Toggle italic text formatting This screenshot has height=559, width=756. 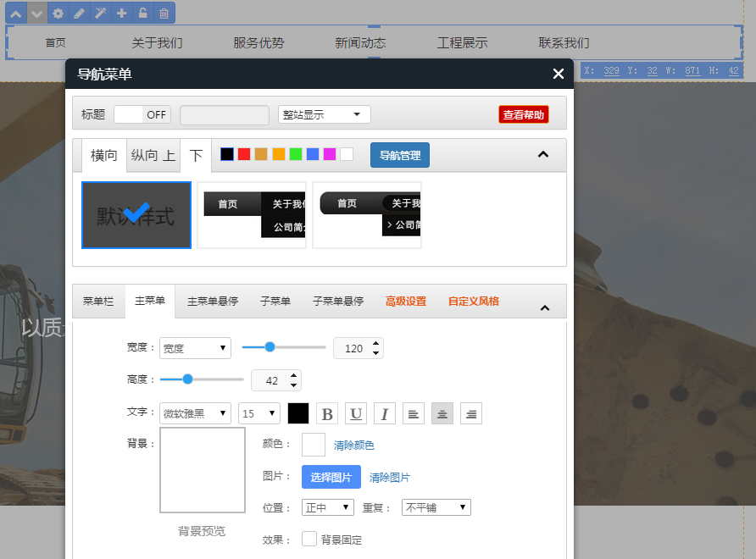click(x=385, y=413)
